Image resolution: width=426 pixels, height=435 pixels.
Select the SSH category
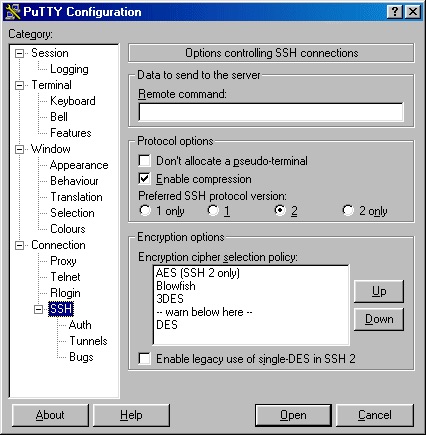coord(61,309)
